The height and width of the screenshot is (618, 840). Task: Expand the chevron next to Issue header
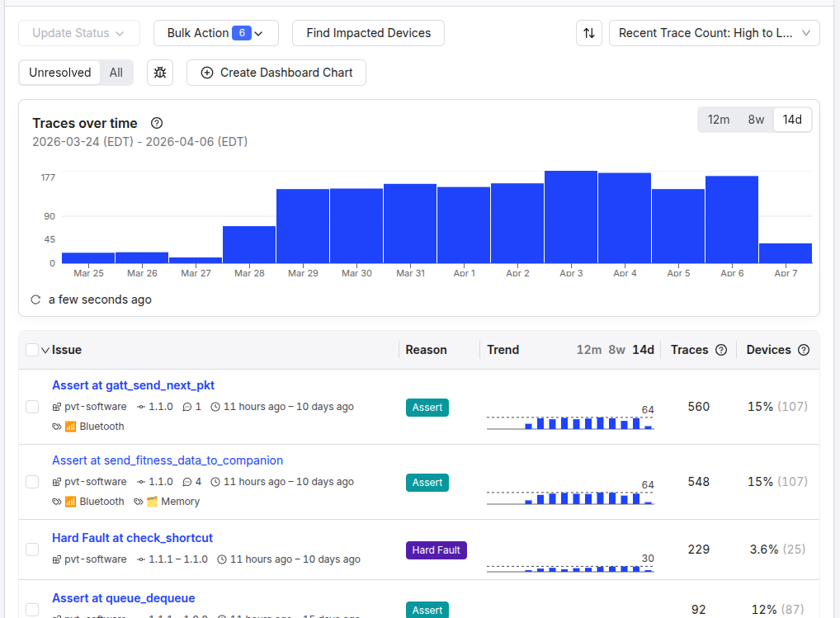tap(45, 350)
